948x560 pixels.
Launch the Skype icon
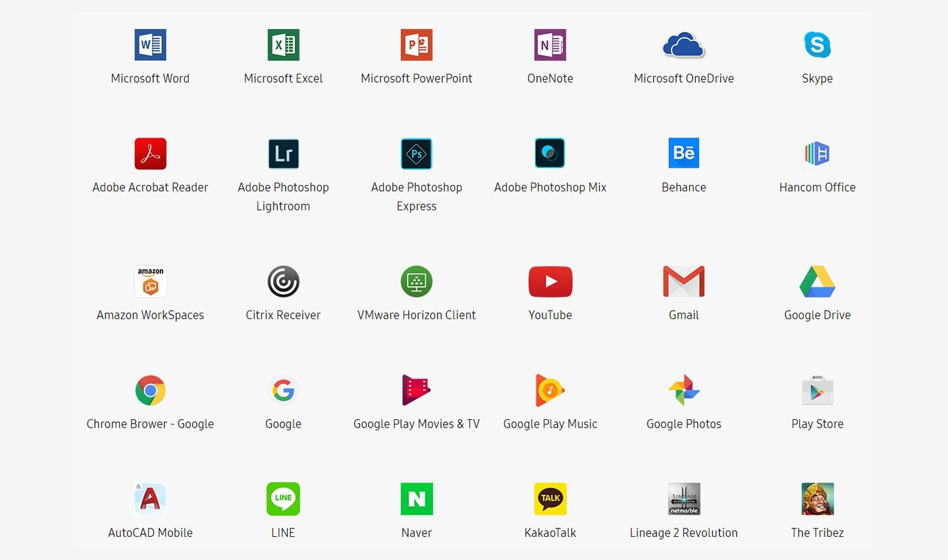tap(818, 45)
